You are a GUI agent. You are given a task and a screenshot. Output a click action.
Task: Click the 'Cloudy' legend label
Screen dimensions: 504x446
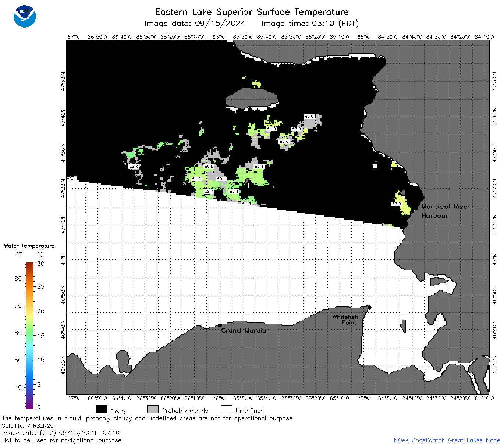pyautogui.click(x=118, y=411)
